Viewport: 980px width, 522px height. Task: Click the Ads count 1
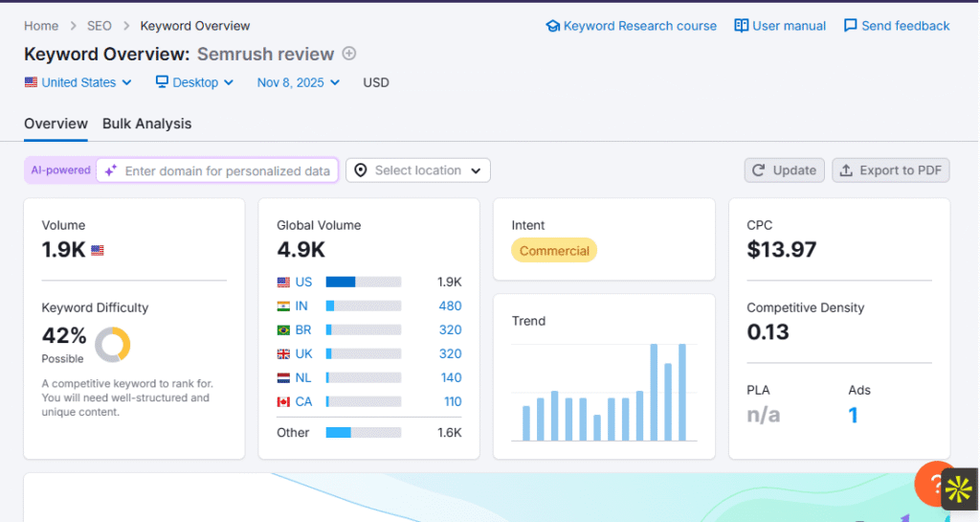click(x=853, y=415)
